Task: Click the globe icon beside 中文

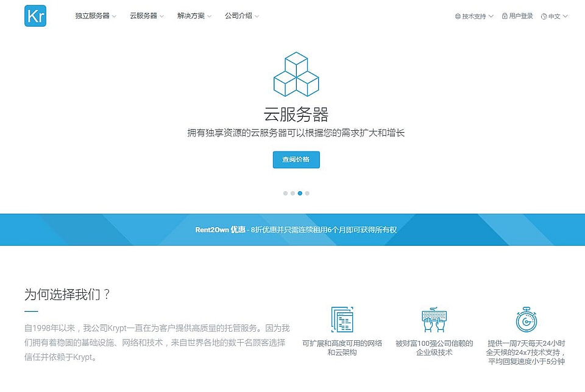Action: (544, 16)
